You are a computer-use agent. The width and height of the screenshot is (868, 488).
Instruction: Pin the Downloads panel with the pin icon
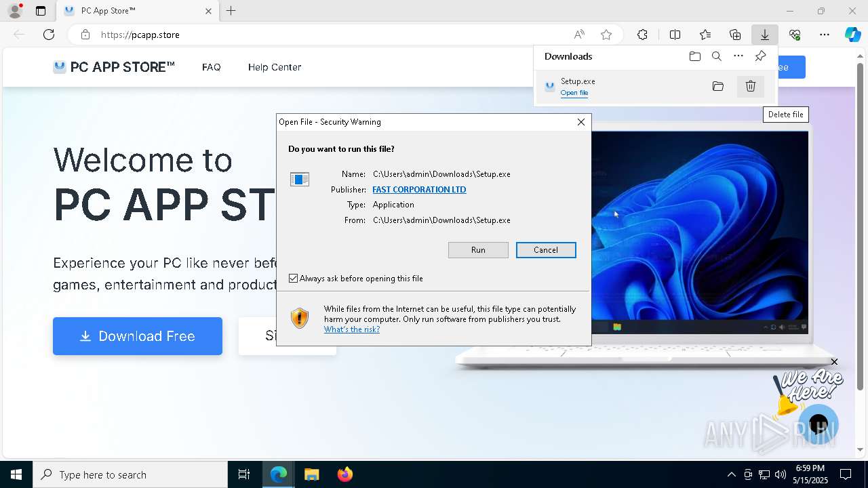[760, 56]
